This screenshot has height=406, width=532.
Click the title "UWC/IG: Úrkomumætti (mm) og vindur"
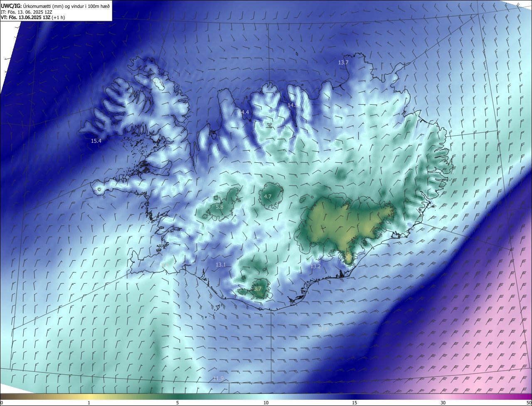pyautogui.click(x=55, y=6)
